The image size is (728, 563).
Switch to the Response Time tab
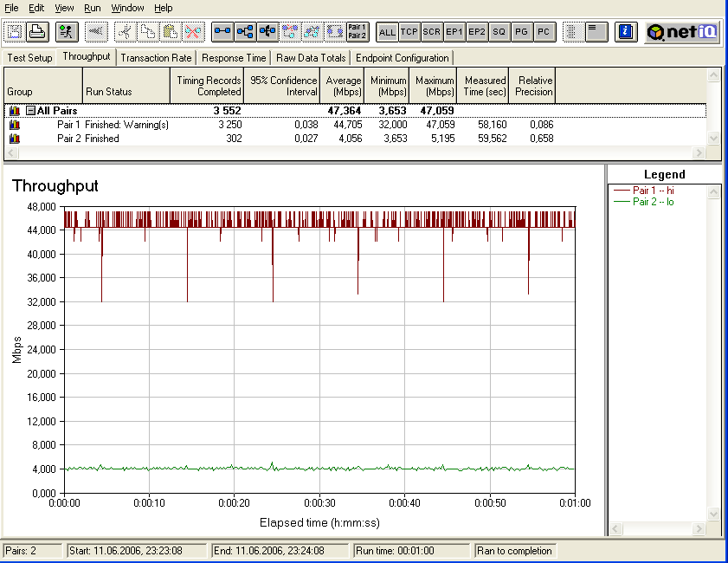point(234,58)
